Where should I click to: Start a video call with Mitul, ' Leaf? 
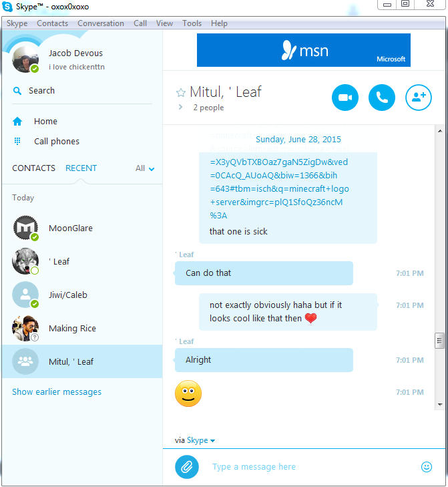tap(345, 98)
